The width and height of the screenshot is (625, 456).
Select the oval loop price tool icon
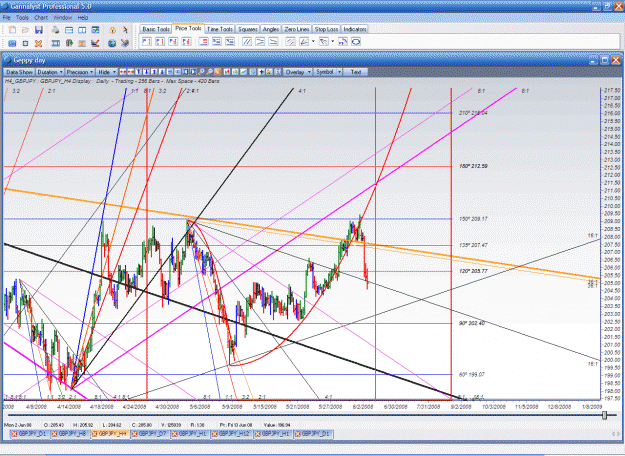click(x=356, y=41)
